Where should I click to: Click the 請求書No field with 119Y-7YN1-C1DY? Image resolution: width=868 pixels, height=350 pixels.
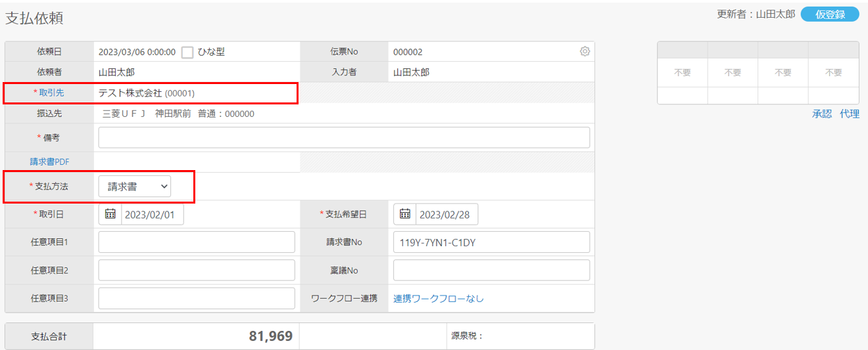[491, 242]
